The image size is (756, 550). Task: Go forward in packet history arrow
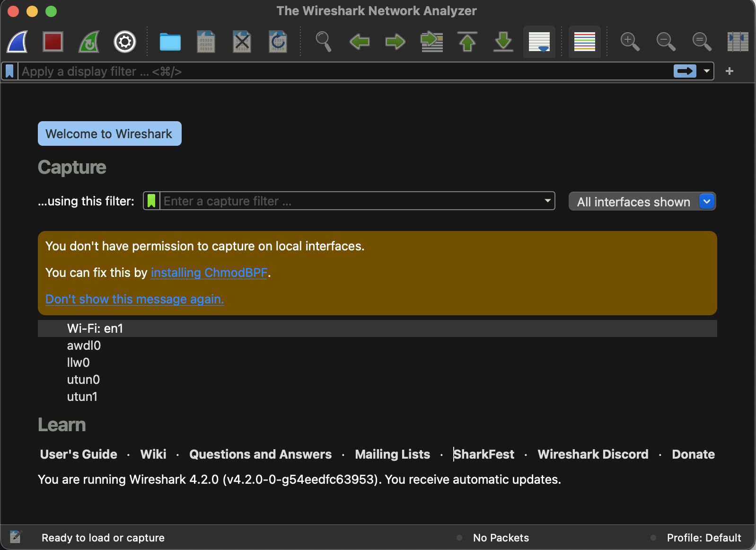(x=396, y=42)
